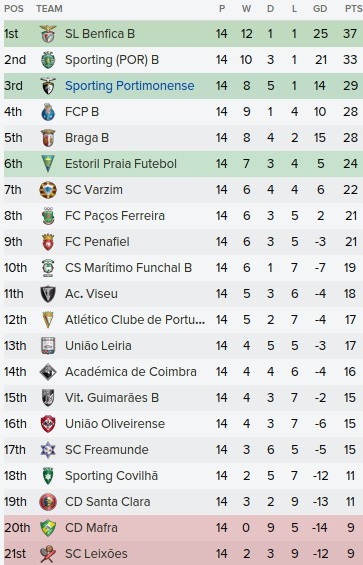Sort table by PTS column header

pyautogui.click(x=353, y=9)
